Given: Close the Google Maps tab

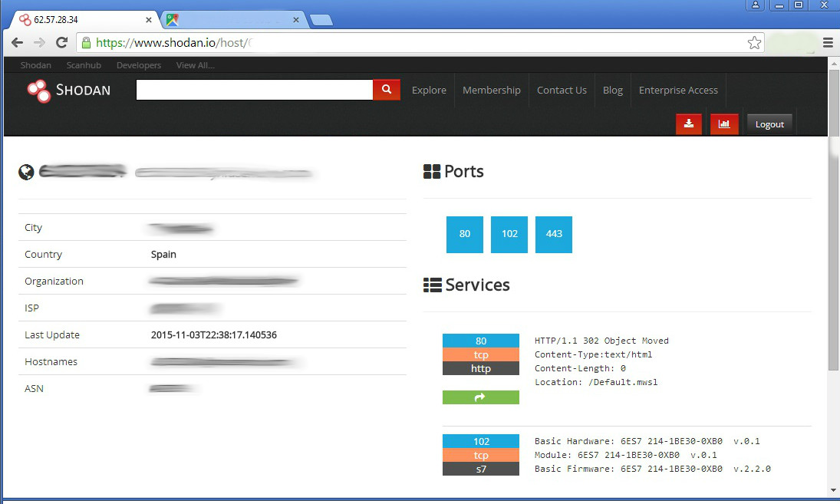Looking at the screenshot, I should (x=295, y=20).
